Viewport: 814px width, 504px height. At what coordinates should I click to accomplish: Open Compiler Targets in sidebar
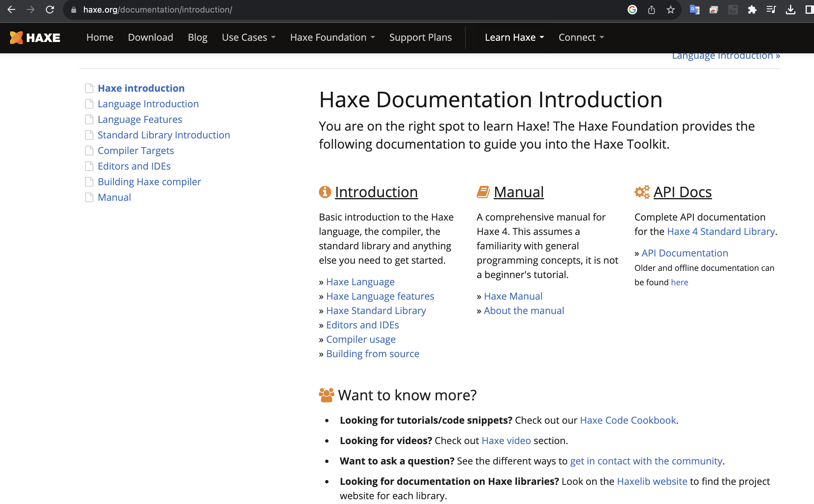(x=136, y=150)
